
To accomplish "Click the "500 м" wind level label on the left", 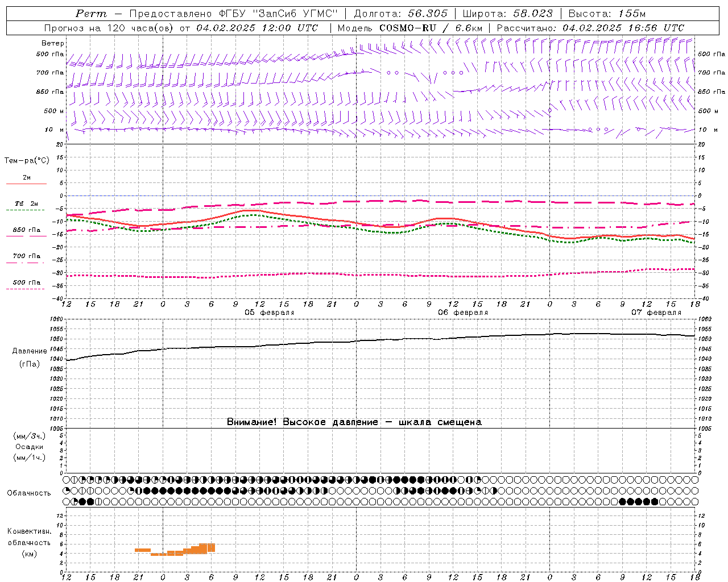I will click(x=54, y=111).
